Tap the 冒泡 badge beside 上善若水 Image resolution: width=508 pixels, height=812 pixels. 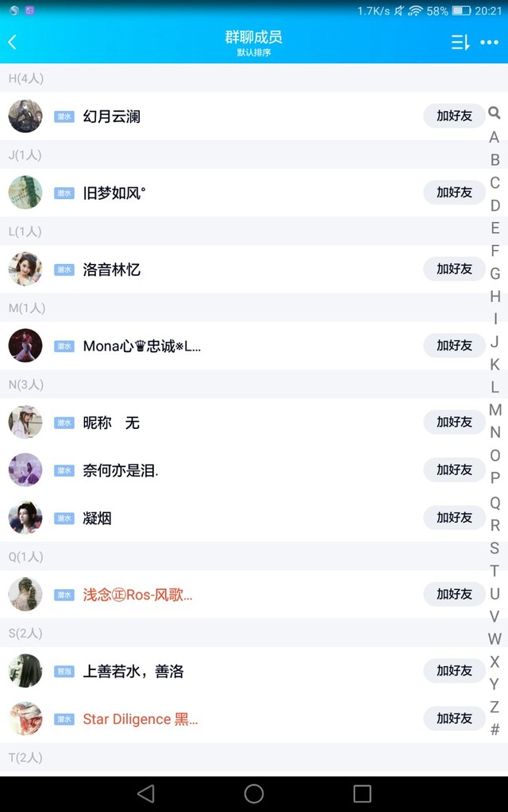pos(64,672)
